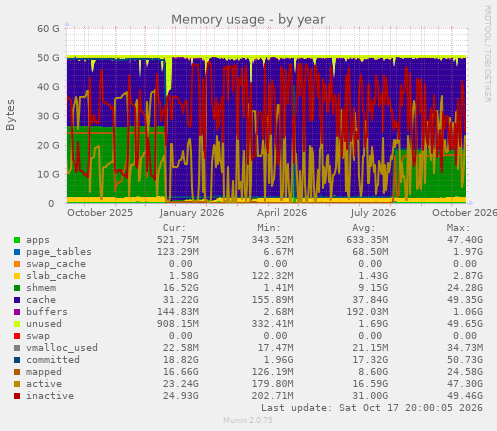The height and width of the screenshot is (431, 497).
Task: Click the 'Min:' column header
Action: click(269, 228)
